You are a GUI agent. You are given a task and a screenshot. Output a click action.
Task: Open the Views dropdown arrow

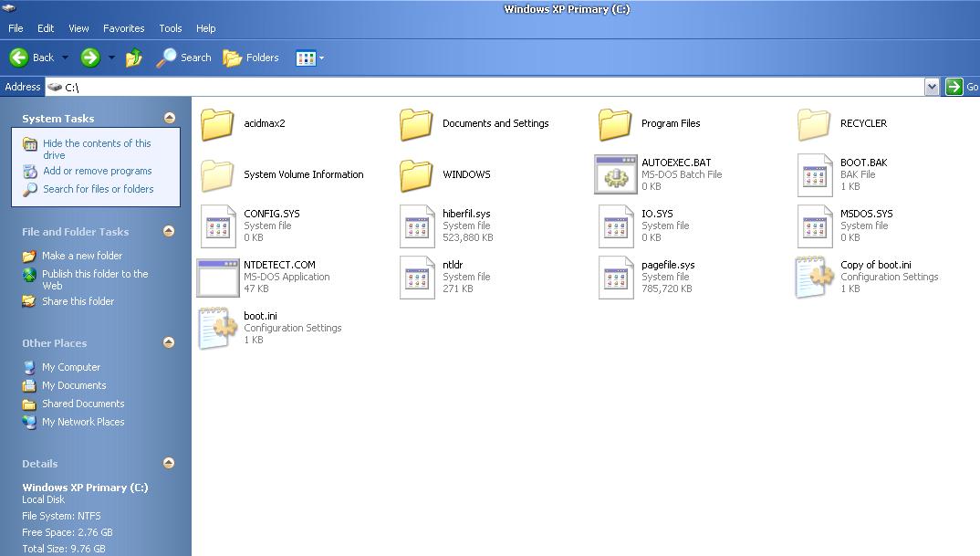pyautogui.click(x=322, y=58)
